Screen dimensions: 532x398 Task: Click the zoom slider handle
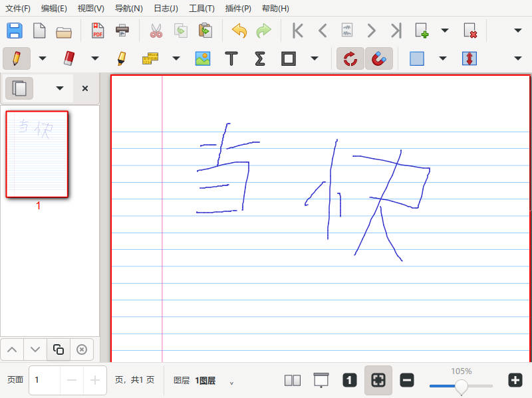click(461, 385)
